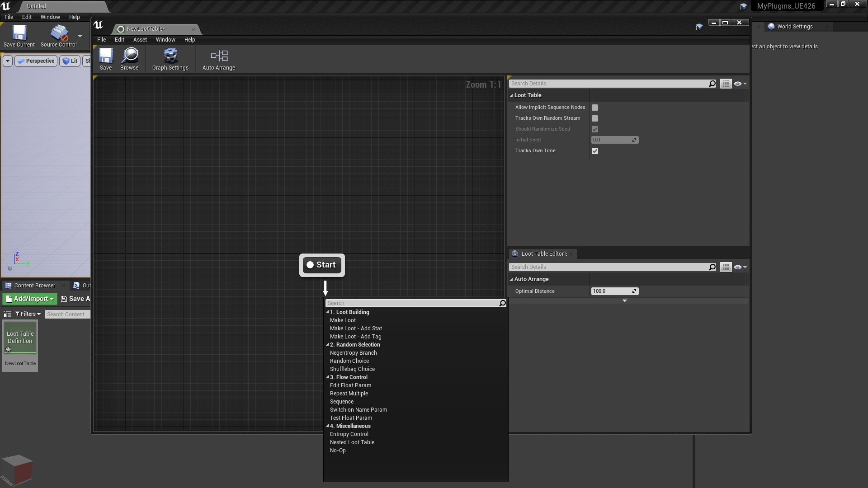Select Make Loot from context menu
The width and height of the screenshot is (868, 488).
(343, 320)
